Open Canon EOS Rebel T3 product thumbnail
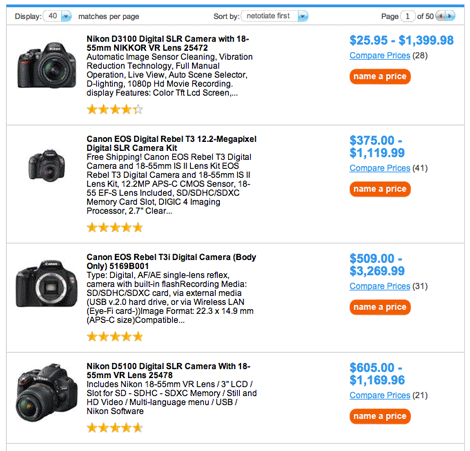 tap(47, 165)
